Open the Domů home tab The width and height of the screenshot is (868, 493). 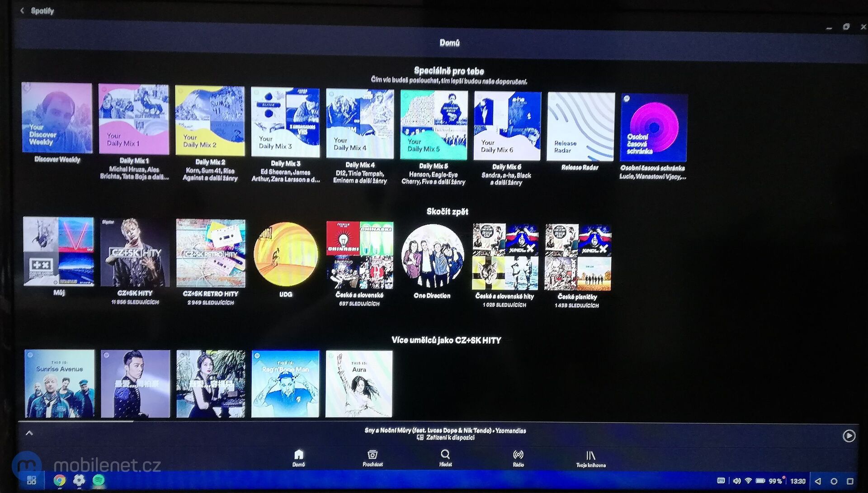(x=299, y=457)
